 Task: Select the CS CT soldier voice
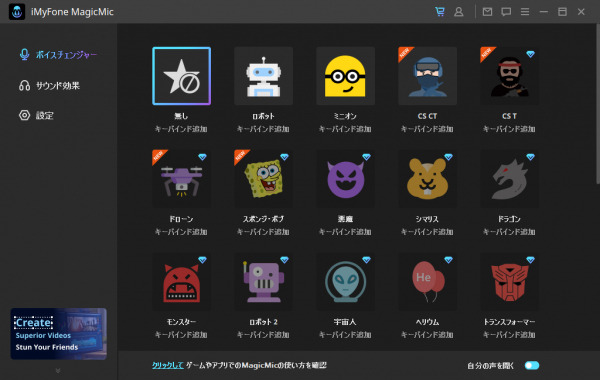[x=427, y=76]
